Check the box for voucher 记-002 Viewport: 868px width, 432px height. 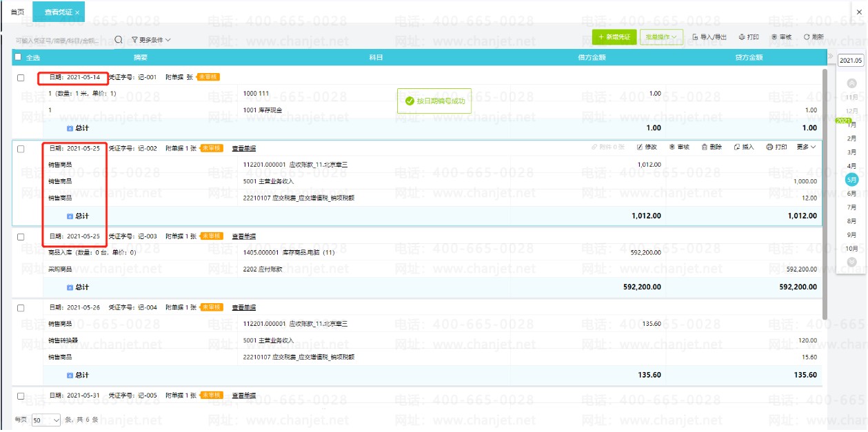point(21,149)
